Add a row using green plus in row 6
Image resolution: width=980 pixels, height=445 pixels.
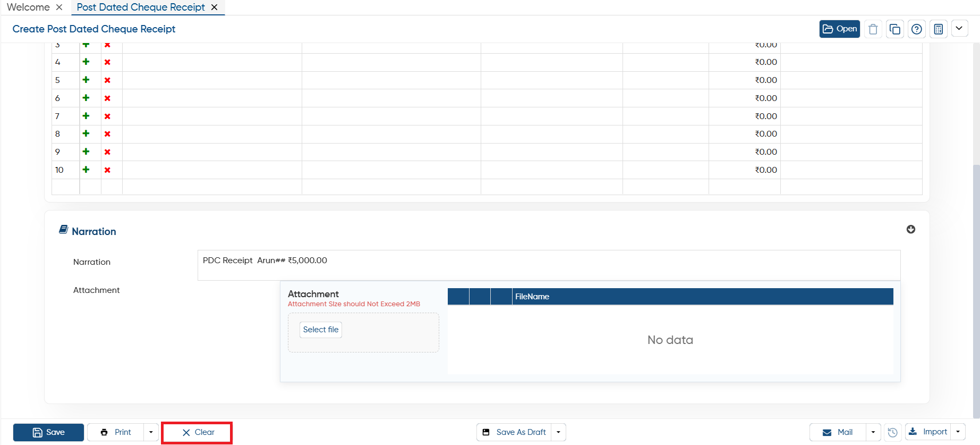coord(86,98)
